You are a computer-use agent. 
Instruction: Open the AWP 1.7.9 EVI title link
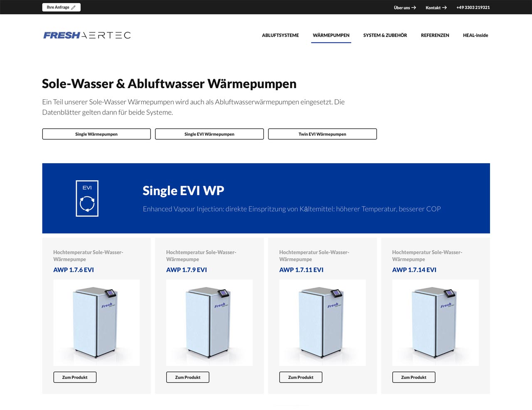coord(187,270)
